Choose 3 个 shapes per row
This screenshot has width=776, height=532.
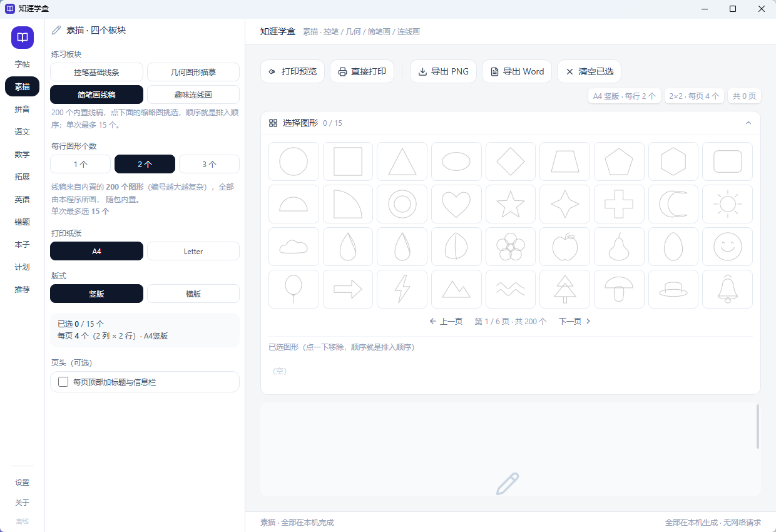pos(209,164)
